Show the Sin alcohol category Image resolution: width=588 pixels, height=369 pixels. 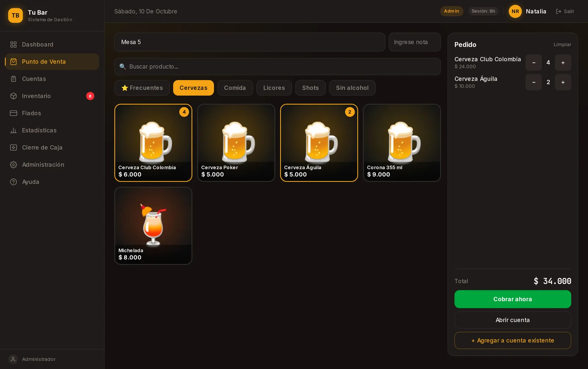tap(352, 88)
